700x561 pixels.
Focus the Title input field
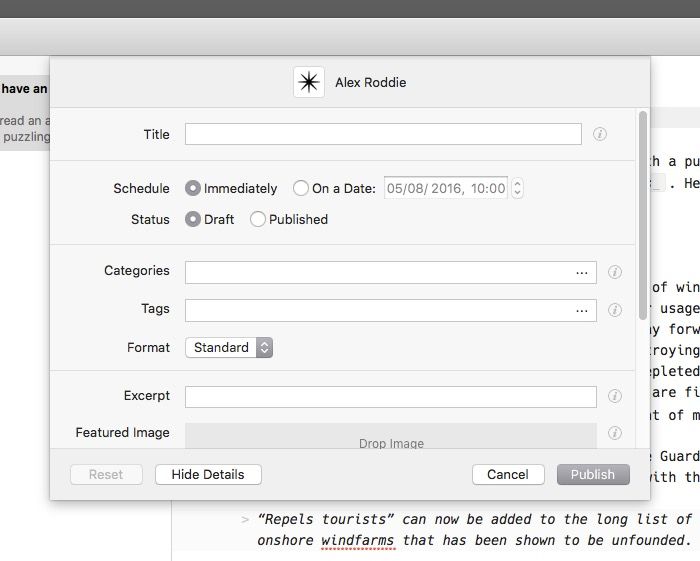click(x=383, y=134)
